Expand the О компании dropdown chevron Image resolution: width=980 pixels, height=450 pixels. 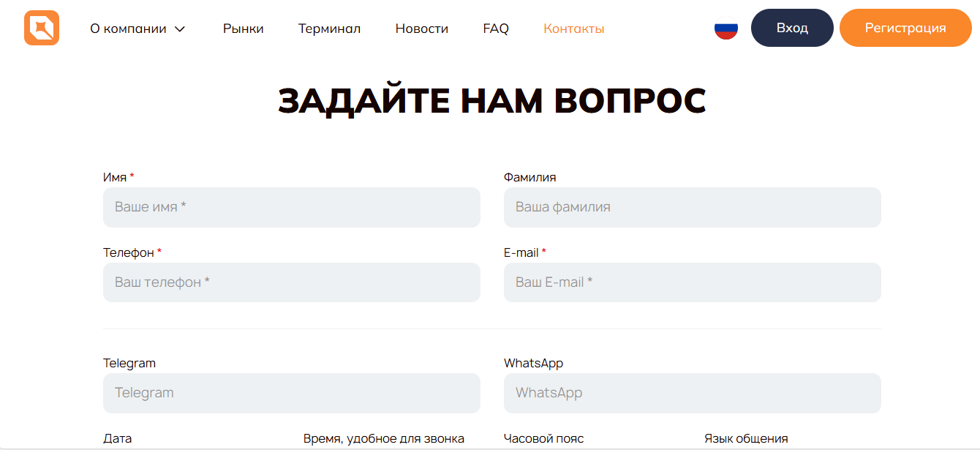coord(180,29)
